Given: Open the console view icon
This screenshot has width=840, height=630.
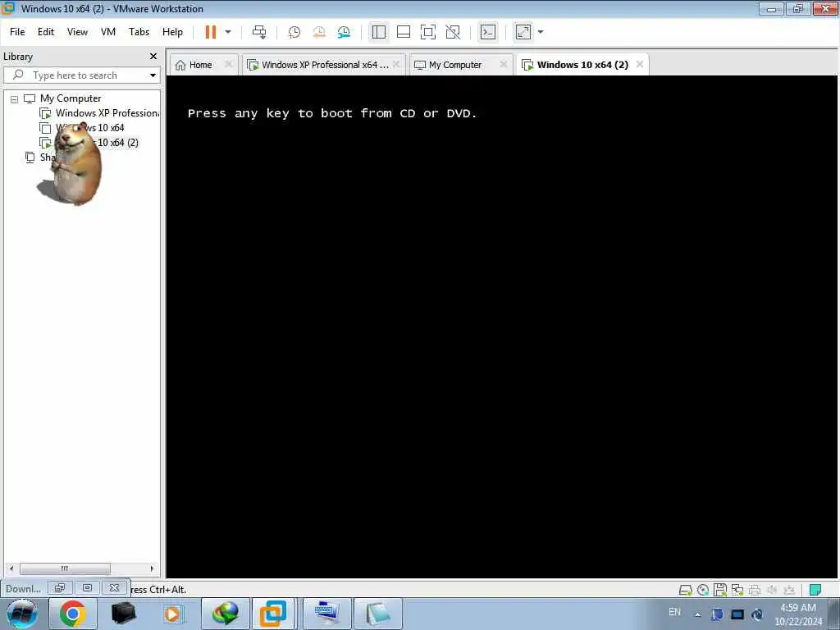Looking at the screenshot, I should [488, 32].
